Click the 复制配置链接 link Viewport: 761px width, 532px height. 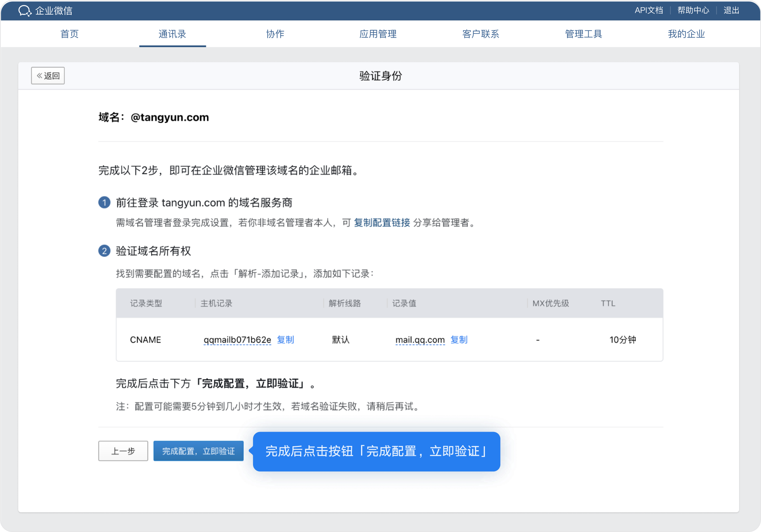[382, 223]
